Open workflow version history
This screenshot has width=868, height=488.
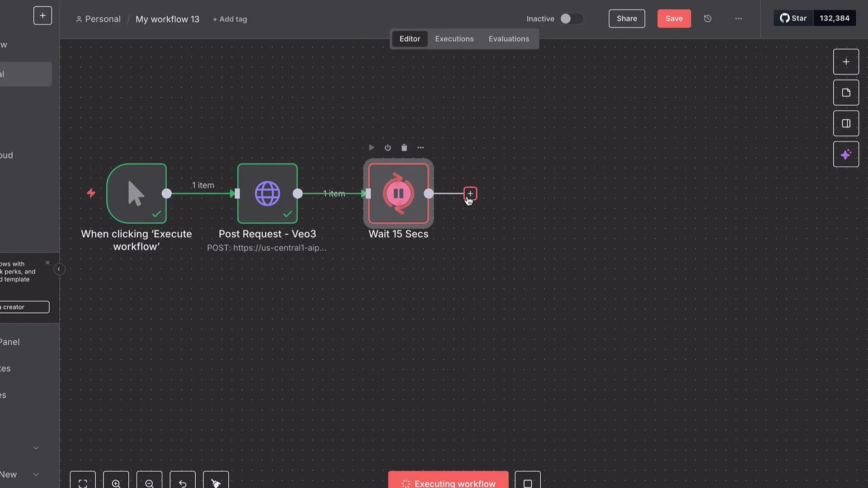pyautogui.click(x=708, y=19)
